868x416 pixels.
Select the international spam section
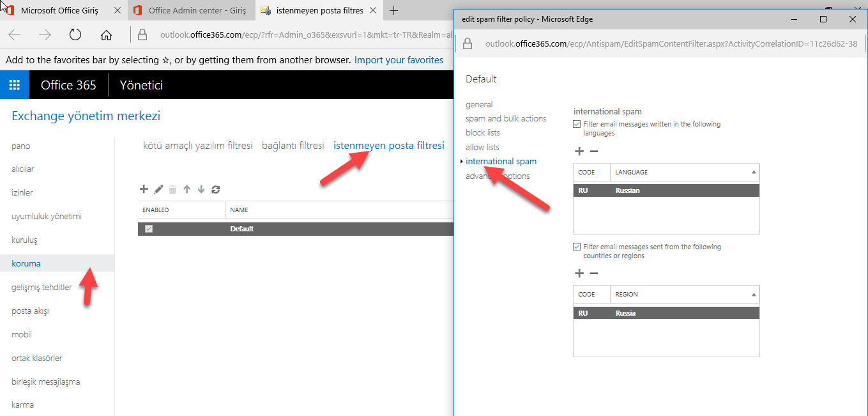(501, 161)
